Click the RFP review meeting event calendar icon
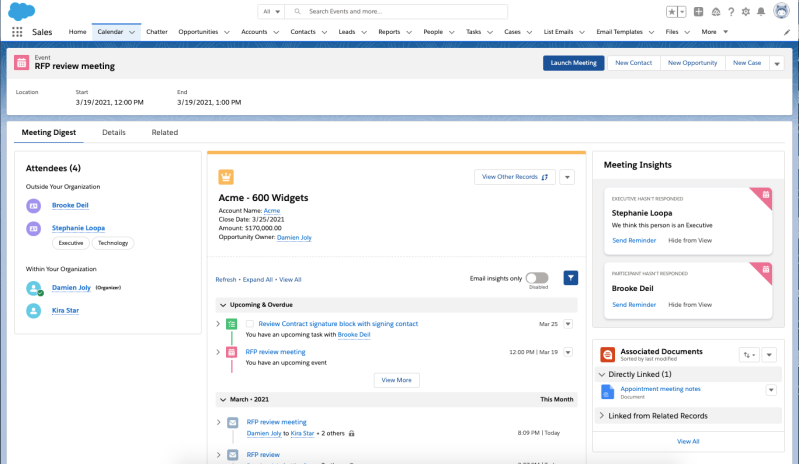This screenshot has height=464, width=799. tap(21, 63)
